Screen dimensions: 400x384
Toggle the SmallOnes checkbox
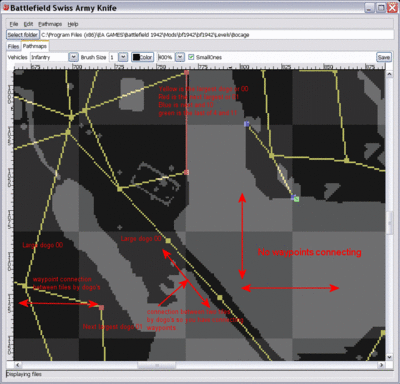coord(191,57)
